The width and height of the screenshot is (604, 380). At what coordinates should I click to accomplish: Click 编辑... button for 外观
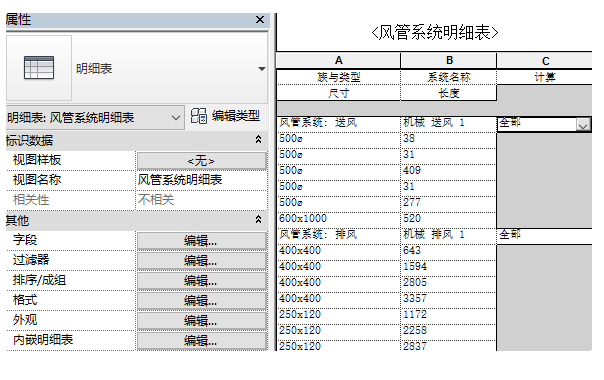(201, 321)
